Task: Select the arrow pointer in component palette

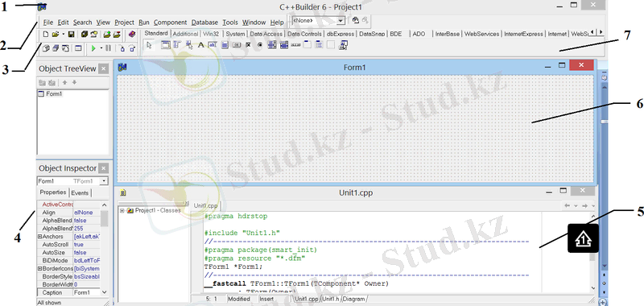Action: (149, 45)
